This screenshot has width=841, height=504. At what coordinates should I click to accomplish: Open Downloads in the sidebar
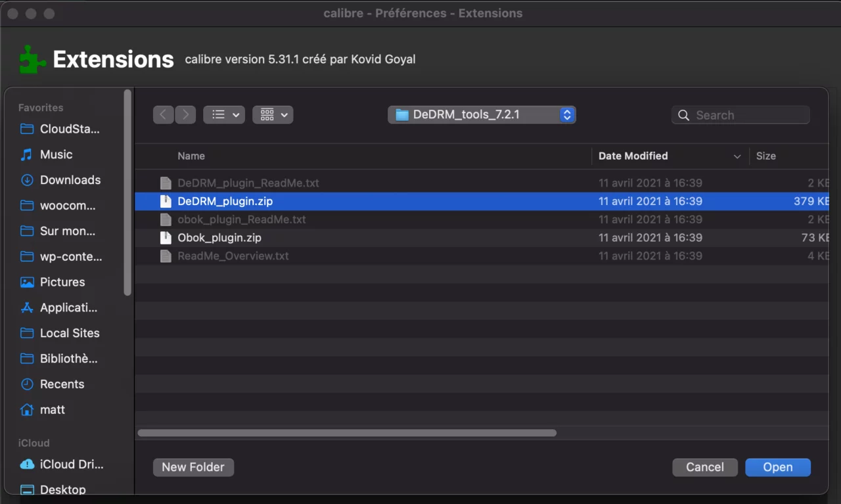coord(60,180)
